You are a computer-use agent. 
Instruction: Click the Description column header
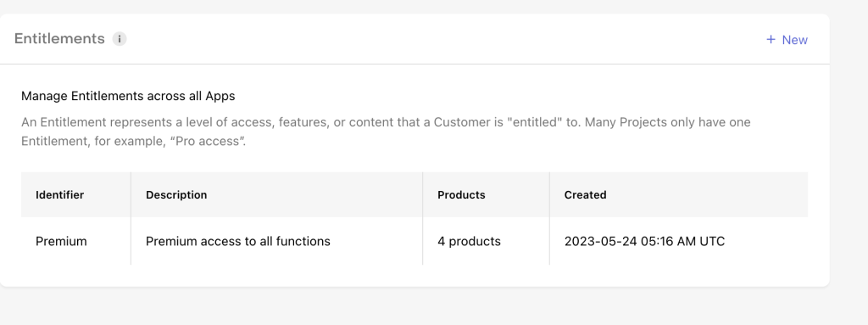pos(176,194)
